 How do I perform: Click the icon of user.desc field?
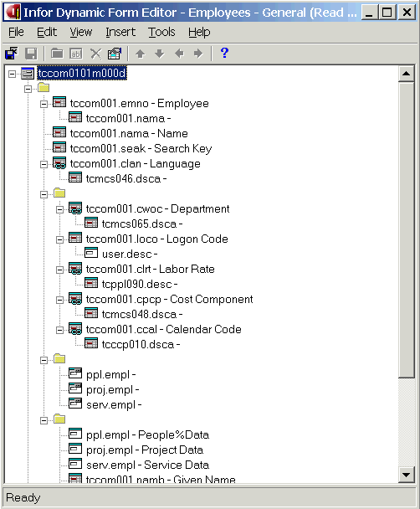click(x=91, y=253)
